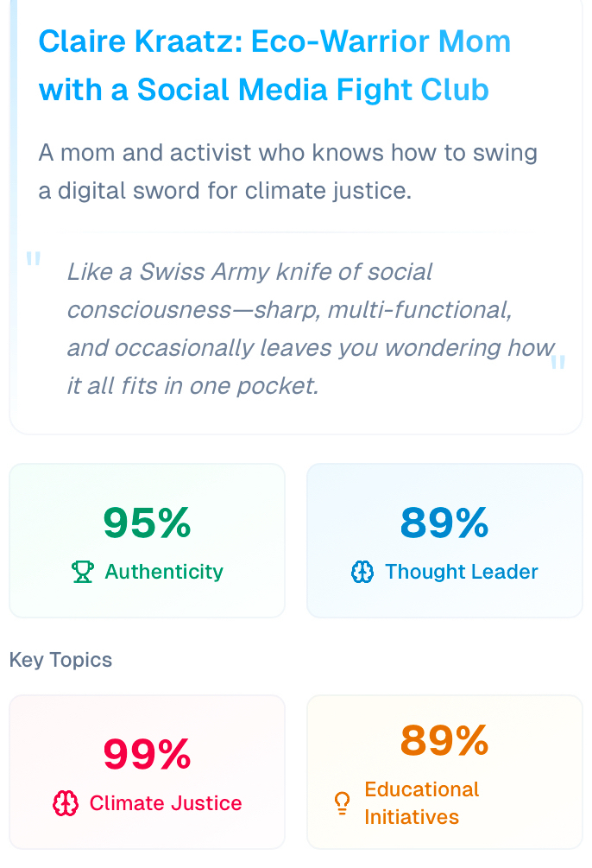Click the Key Topics section heading
Image resolution: width=592 pixels, height=868 pixels.
pyautogui.click(x=60, y=660)
